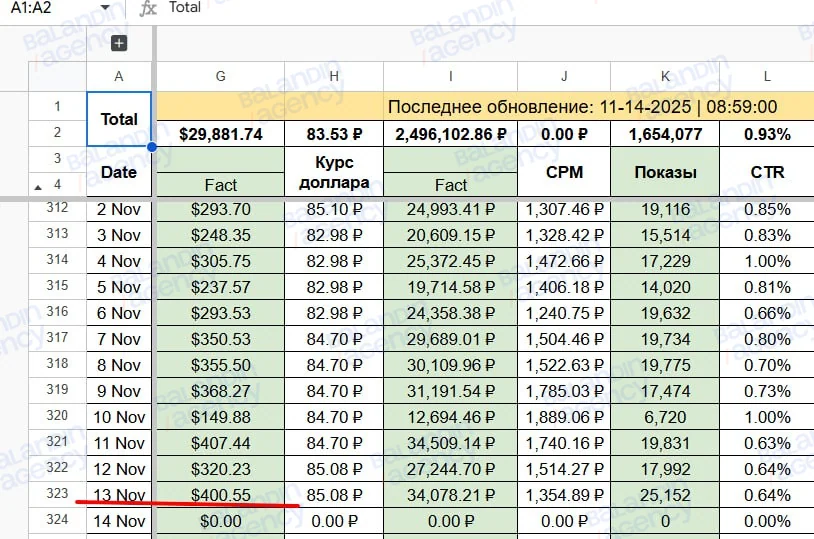Screen dimensions: 814x539
Task: Click the $248.35 cell
Action: 221,235
